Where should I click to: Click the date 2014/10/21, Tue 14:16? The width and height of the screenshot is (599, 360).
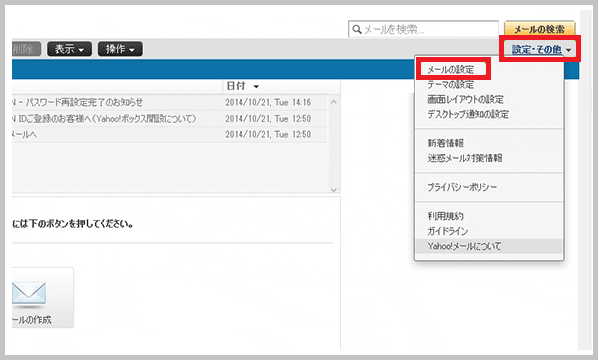click(x=268, y=102)
